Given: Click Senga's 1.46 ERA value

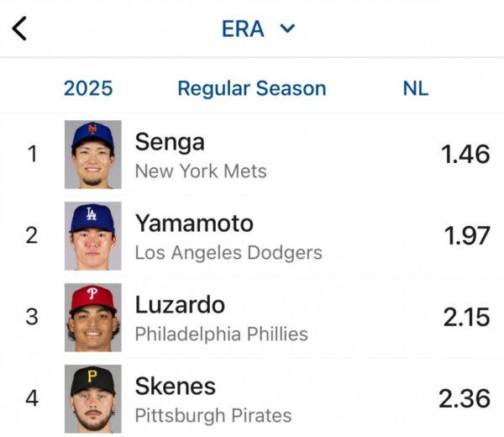Looking at the screenshot, I should click(x=465, y=155).
